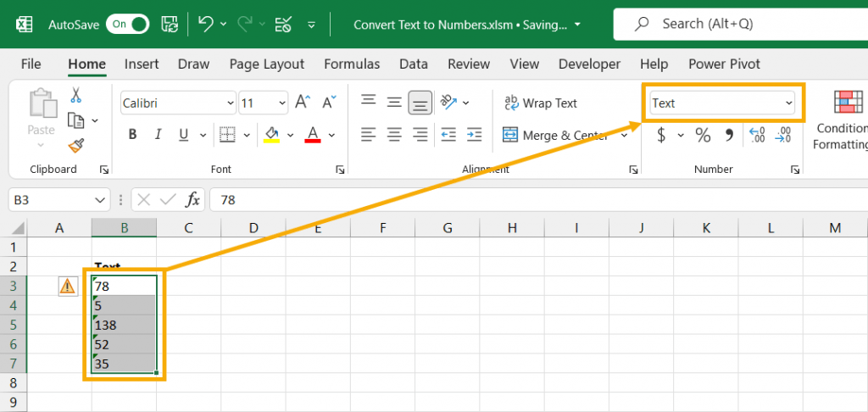Click the Spelling check quick access icon
Image resolution: width=868 pixels, height=412 pixels.
pos(283,25)
